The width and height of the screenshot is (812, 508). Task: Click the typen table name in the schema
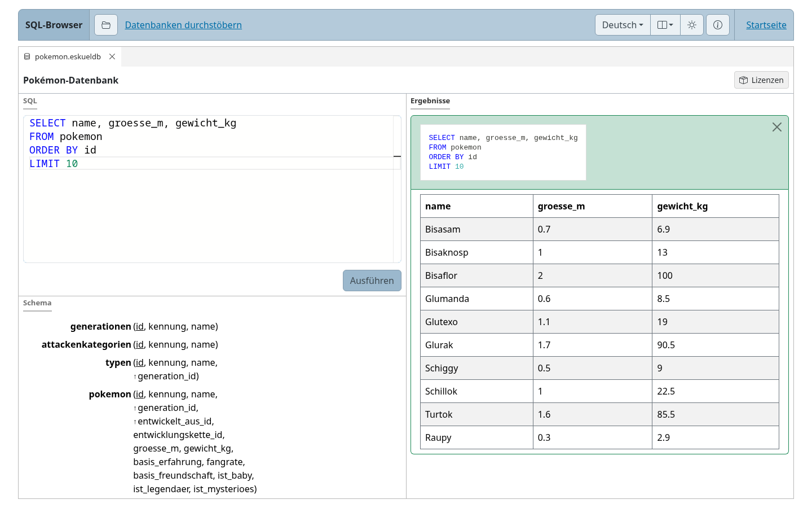pyautogui.click(x=118, y=362)
